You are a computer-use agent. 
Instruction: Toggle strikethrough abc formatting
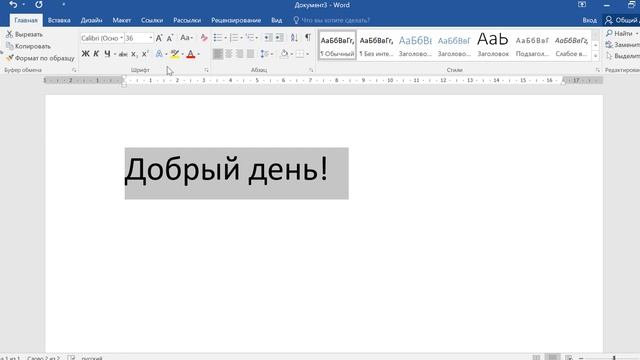[123, 54]
